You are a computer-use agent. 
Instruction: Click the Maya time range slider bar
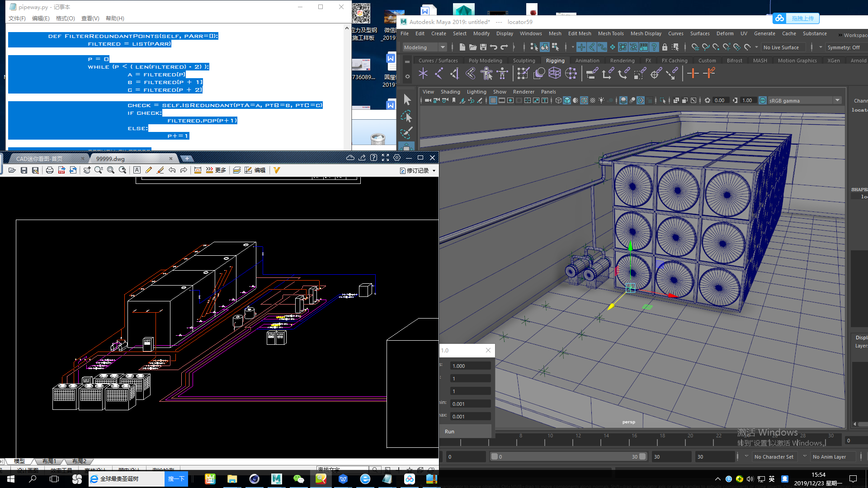(x=569, y=456)
